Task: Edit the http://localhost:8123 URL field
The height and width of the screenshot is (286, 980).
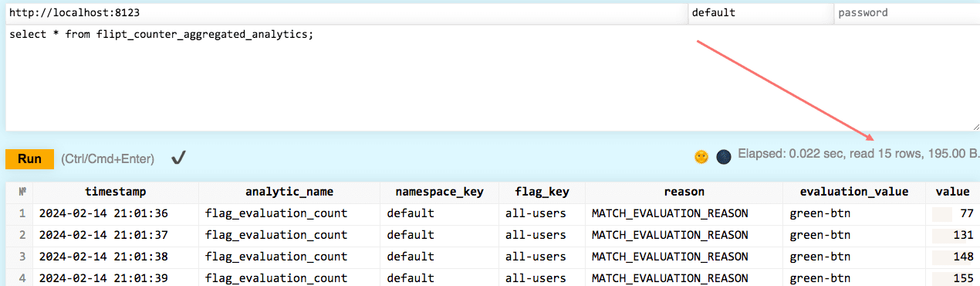Action: (x=346, y=13)
